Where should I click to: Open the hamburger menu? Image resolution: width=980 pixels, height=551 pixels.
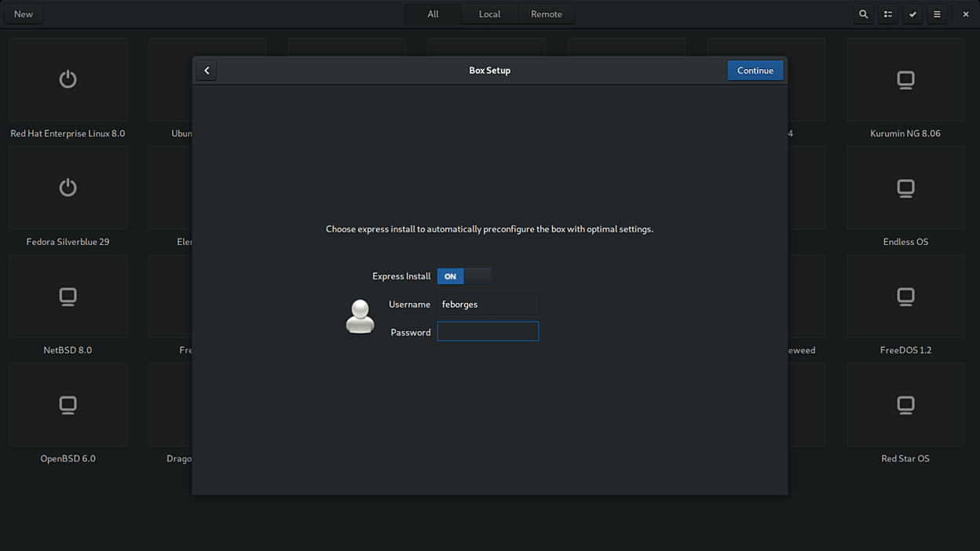tap(937, 14)
